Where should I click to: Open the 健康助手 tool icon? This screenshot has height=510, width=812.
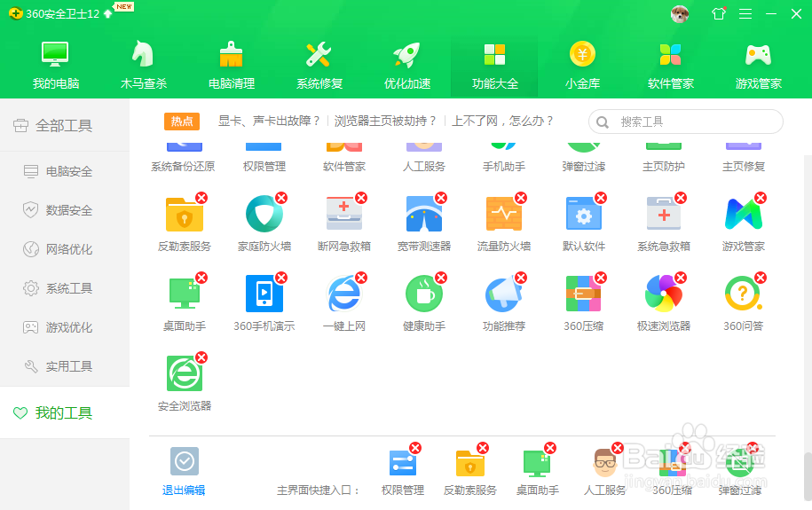[x=424, y=294]
